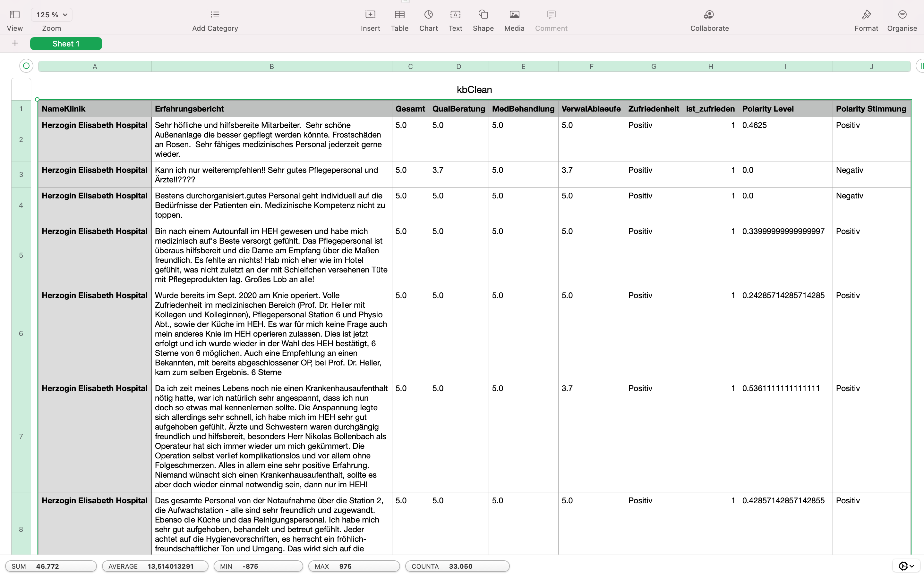Click the Collaborate icon
This screenshot has height=577, width=924.
click(709, 15)
